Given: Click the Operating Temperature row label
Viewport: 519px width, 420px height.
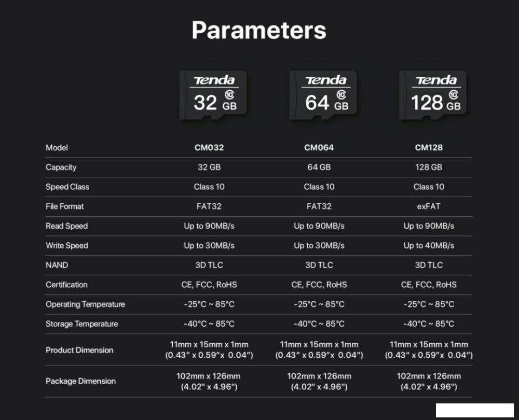Looking at the screenshot, I should pos(85,304).
